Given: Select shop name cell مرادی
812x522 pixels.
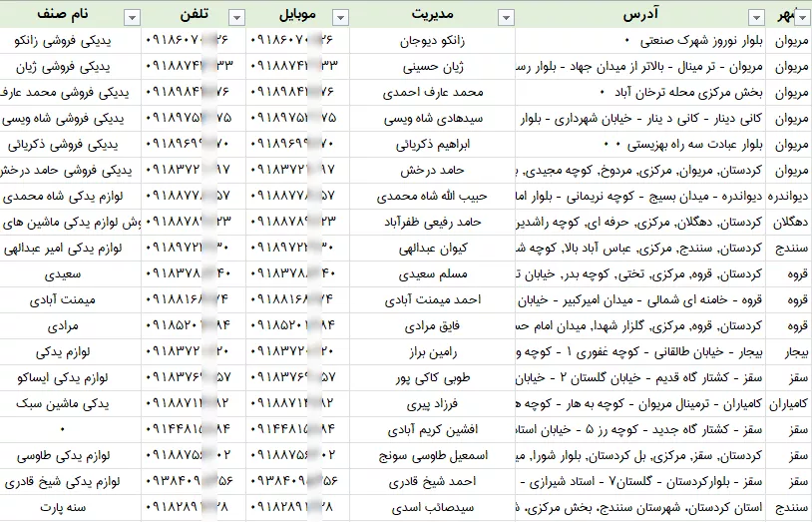Looking at the screenshot, I should [71, 325].
